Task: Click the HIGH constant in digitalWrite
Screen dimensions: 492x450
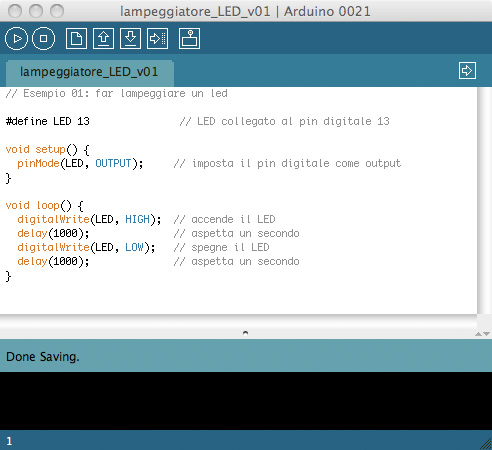Action: [137, 219]
